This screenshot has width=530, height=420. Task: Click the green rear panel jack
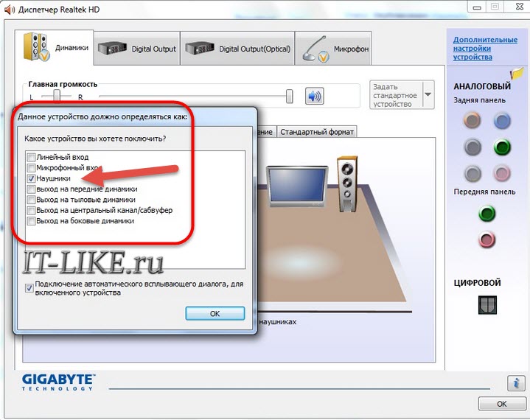click(502, 147)
